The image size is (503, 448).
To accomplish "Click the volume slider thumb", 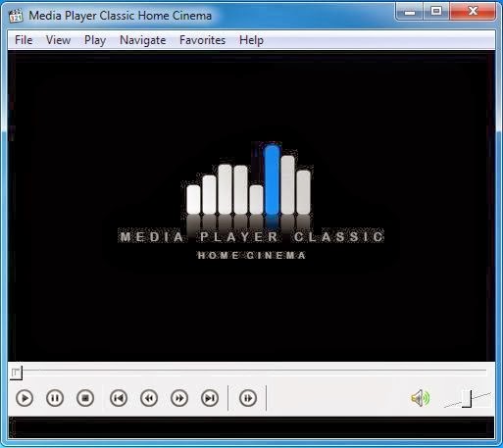I will [x=468, y=399].
